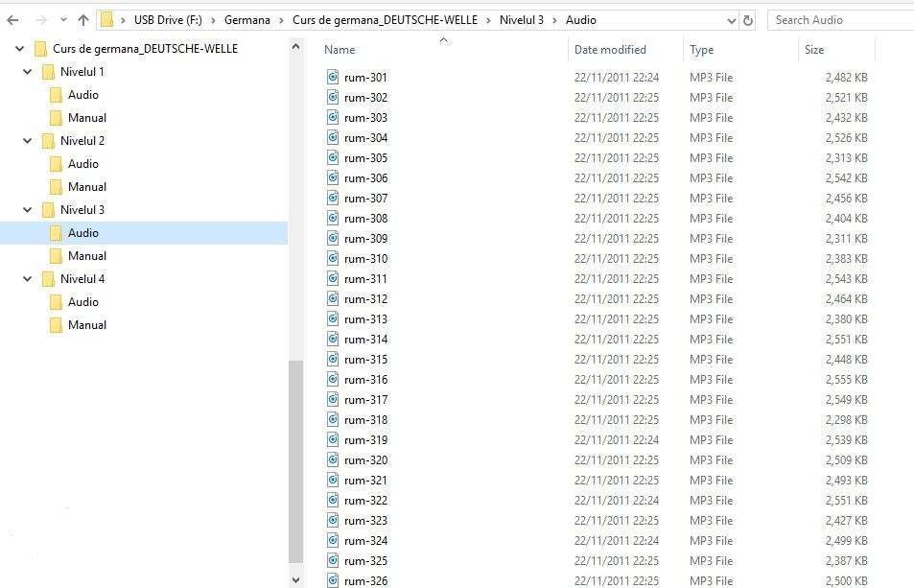The width and height of the screenshot is (914, 588).
Task: Refresh the Audio folder view
Action: (x=748, y=20)
